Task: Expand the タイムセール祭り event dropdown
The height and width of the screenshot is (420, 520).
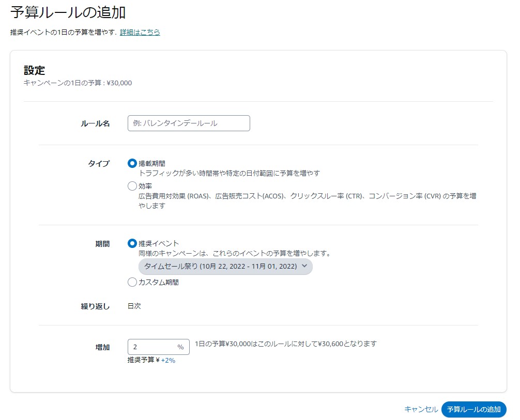Action: (x=220, y=267)
